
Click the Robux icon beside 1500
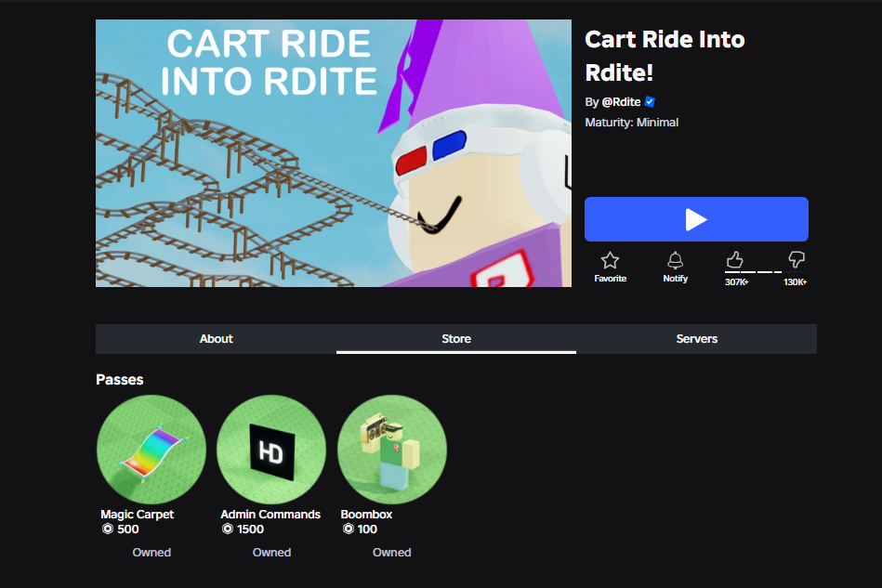point(228,529)
